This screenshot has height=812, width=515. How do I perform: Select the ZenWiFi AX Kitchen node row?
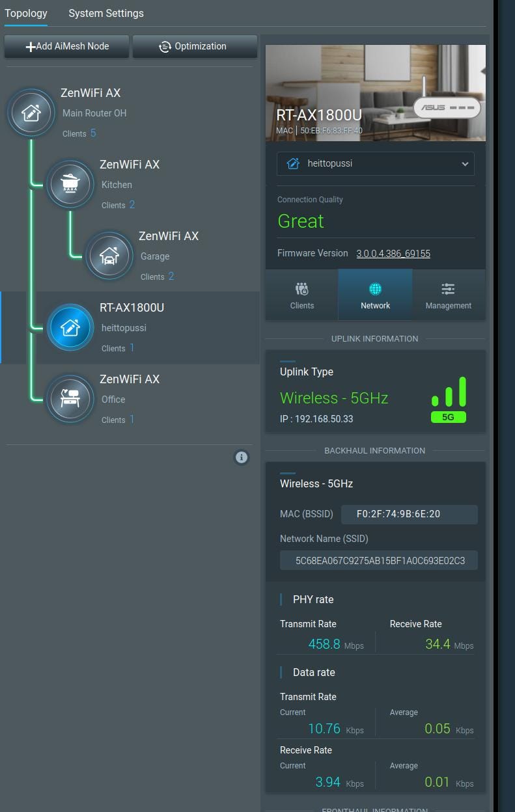click(x=130, y=185)
